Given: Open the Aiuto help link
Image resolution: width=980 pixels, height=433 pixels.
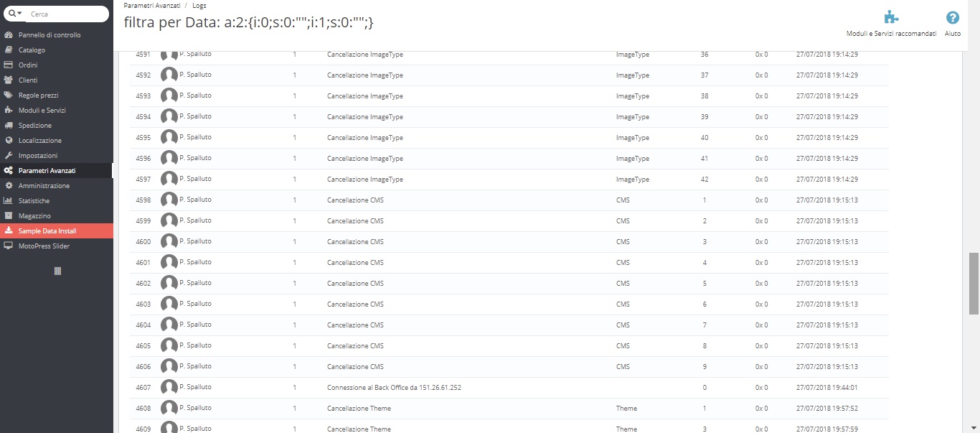Looking at the screenshot, I should pyautogui.click(x=953, y=24).
